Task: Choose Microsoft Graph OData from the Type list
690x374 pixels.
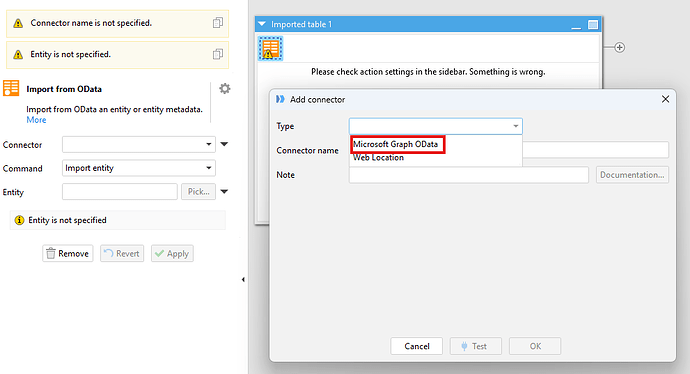Action: 396,144
